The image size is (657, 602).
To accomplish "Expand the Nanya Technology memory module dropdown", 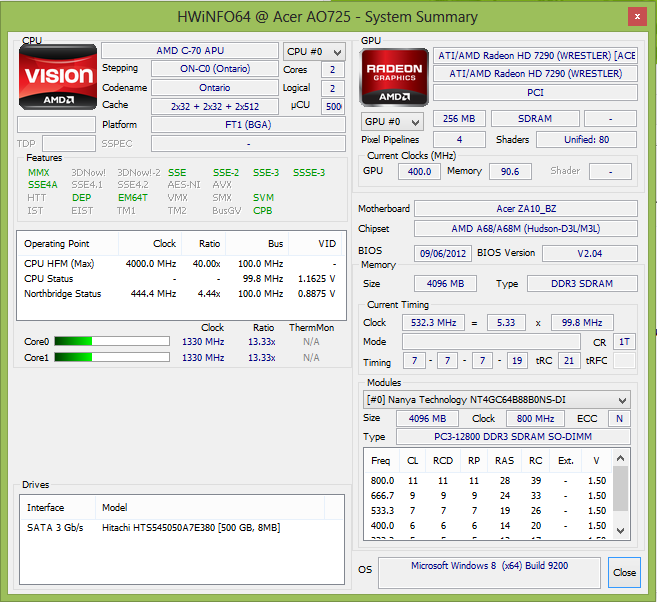I will coord(497,400).
